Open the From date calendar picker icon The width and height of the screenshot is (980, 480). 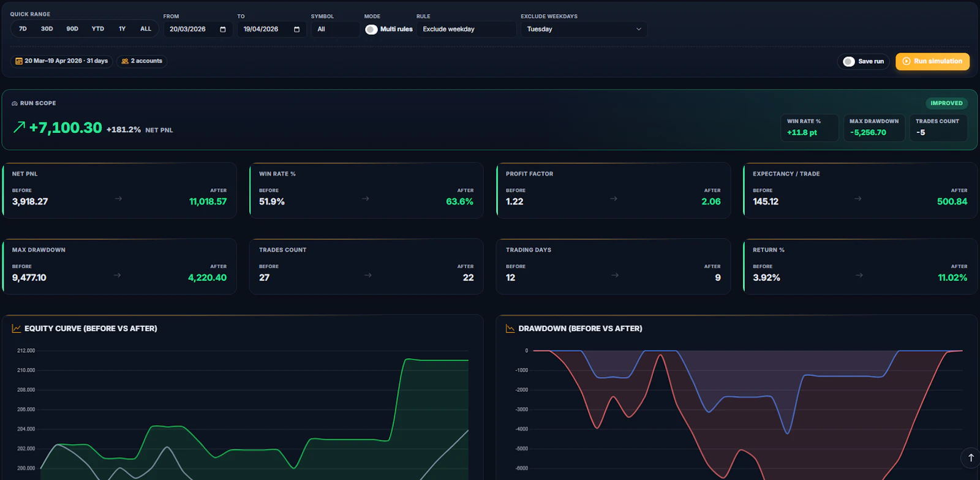223,29
